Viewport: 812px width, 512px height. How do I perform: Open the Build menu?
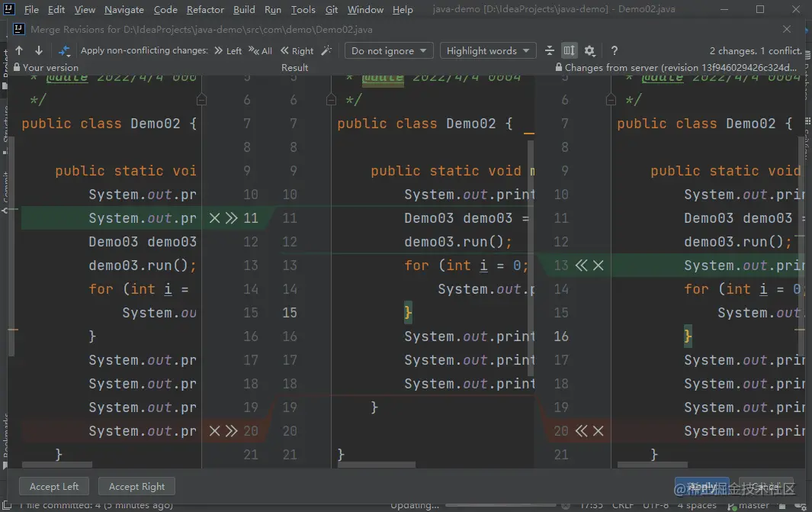[244, 9]
